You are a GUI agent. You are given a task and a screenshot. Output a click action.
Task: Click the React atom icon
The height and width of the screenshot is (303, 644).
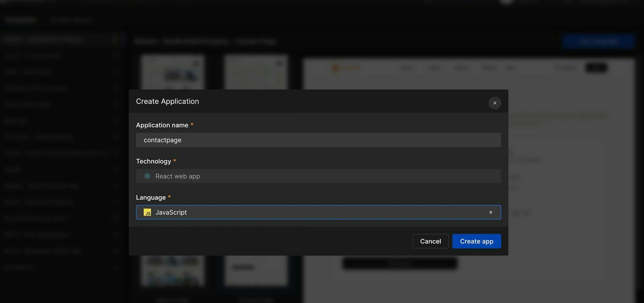click(147, 176)
